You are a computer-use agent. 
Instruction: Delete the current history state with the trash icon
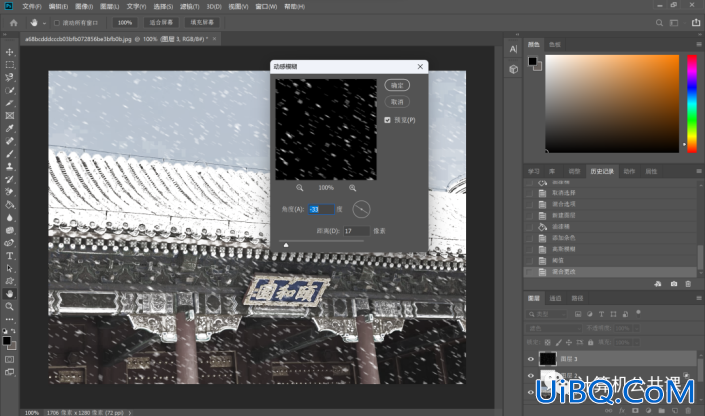pyautogui.click(x=688, y=284)
